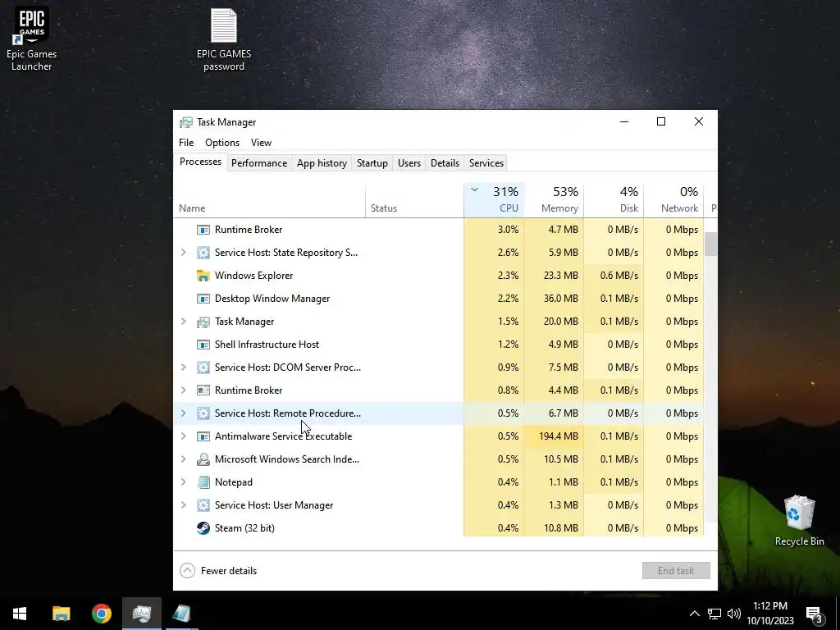Expand Service Host: User Manager row
The width and height of the screenshot is (840, 630).
[x=183, y=505]
